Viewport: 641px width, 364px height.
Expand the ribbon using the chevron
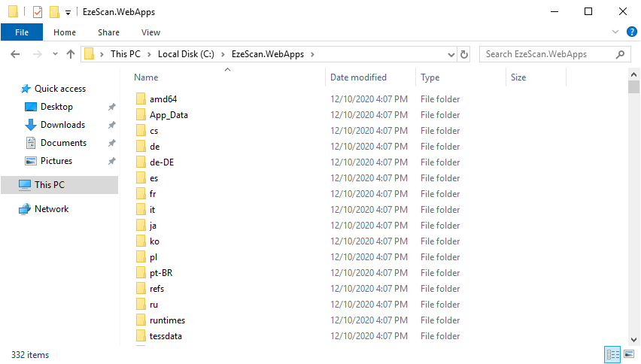pos(616,32)
